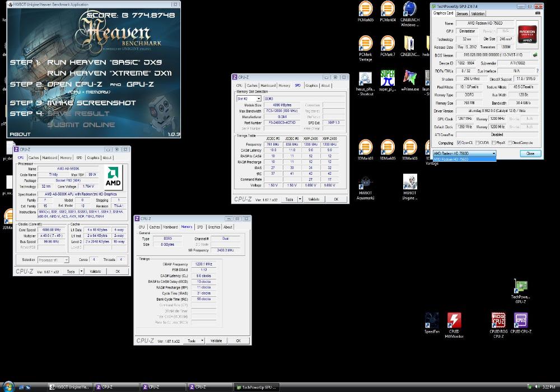The image size is (560, 392).
Task: Collapse the GPU selection dropdown arrow in GPU-Z
Action: point(494,153)
